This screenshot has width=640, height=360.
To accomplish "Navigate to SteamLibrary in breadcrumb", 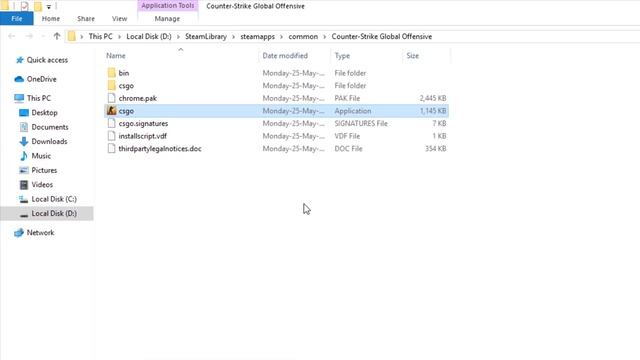I will click(x=206, y=36).
